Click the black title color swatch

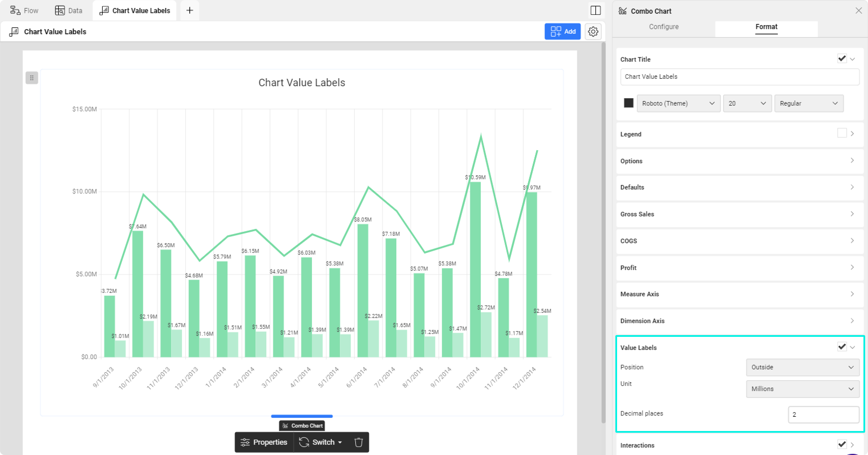click(x=628, y=103)
